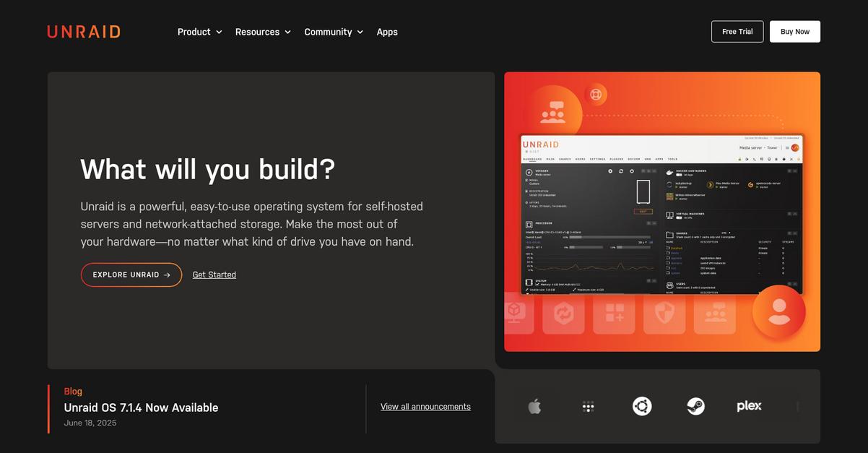This screenshot has width=868, height=453.
Task: Click the large user avatar circle icon
Action: coord(778,312)
